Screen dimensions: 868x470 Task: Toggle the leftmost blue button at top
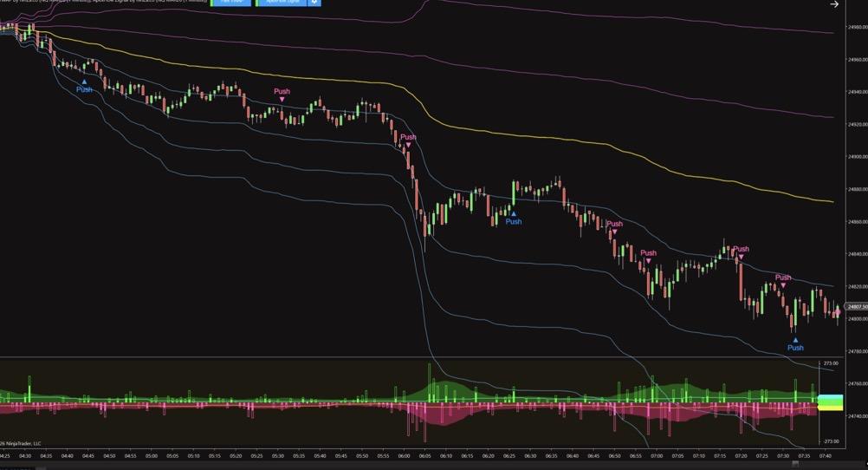click(230, 3)
